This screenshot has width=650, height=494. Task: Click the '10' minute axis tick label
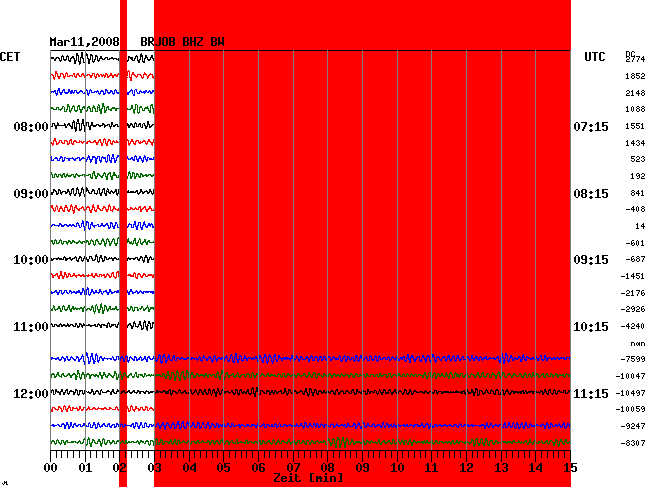397,468
